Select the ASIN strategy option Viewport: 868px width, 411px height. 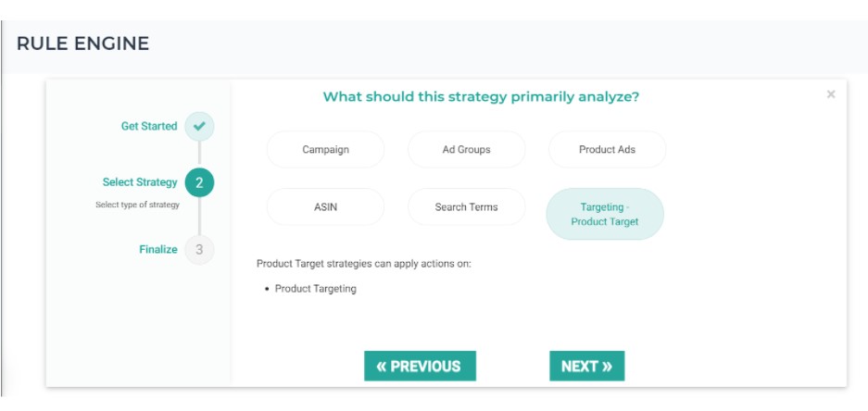pyautogui.click(x=325, y=207)
